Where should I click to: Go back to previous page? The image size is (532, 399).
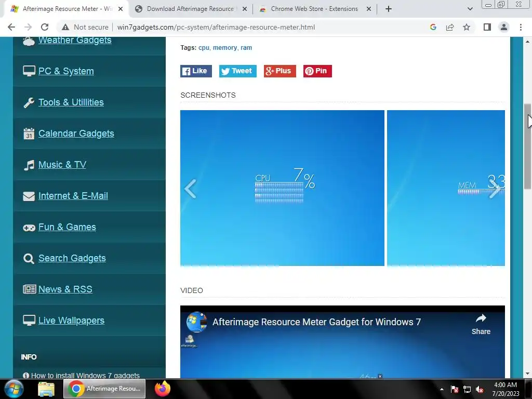(x=11, y=27)
